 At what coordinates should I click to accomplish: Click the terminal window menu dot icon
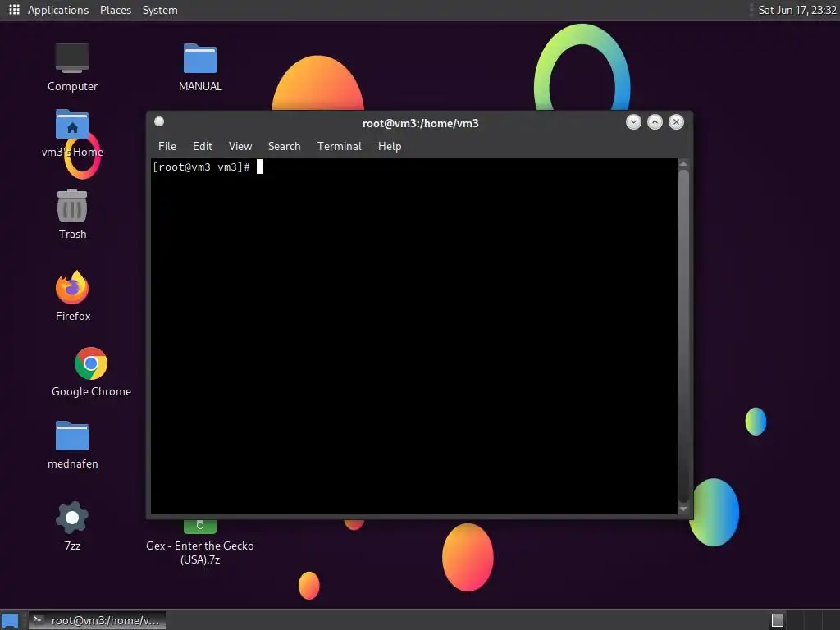159,121
